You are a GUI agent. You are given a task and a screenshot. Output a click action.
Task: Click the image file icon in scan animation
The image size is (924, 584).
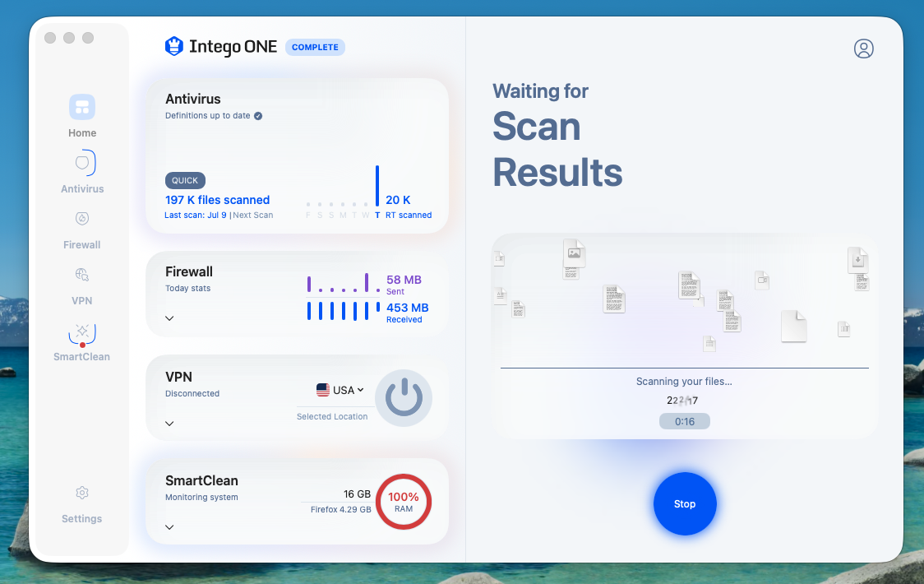(x=574, y=253)
